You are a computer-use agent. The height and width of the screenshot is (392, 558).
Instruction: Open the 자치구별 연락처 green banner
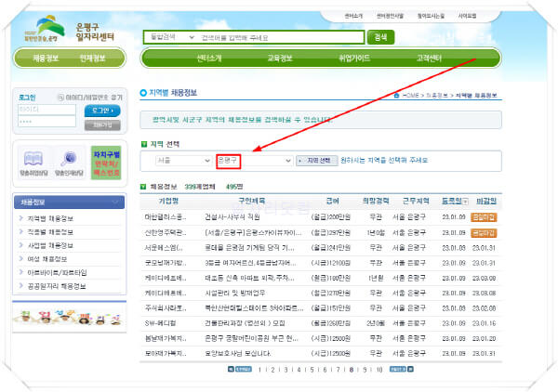click(106, 163)
